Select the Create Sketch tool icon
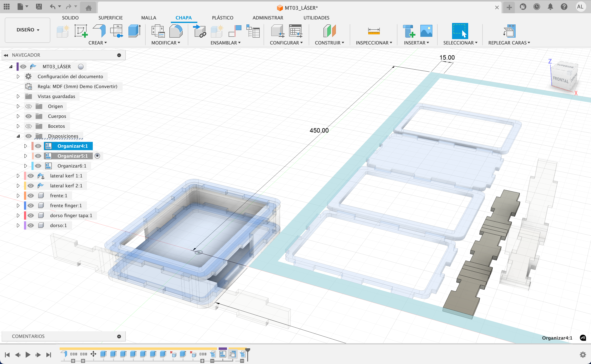Viewport: 591px width, 364px height. [81, 31]
